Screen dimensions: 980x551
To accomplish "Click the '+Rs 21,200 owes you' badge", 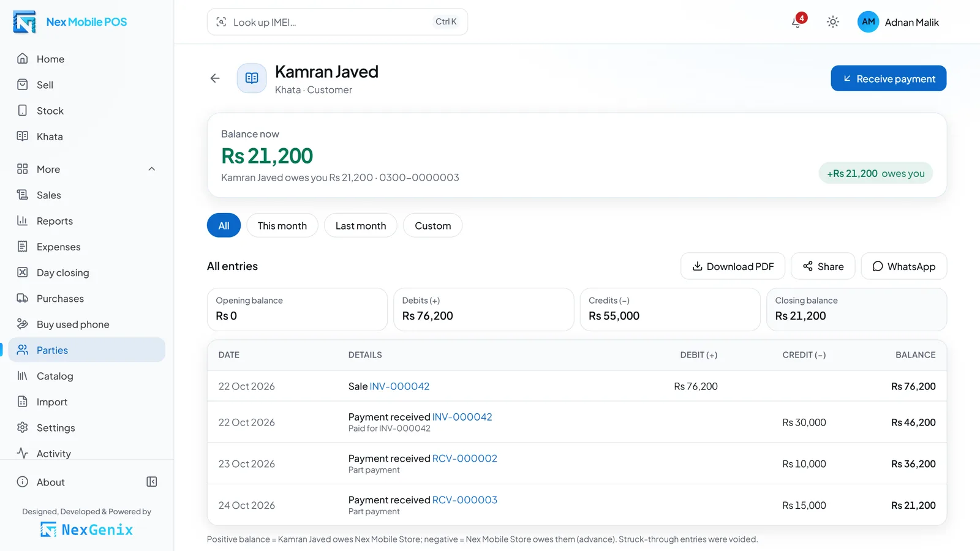I will [876, 173].
